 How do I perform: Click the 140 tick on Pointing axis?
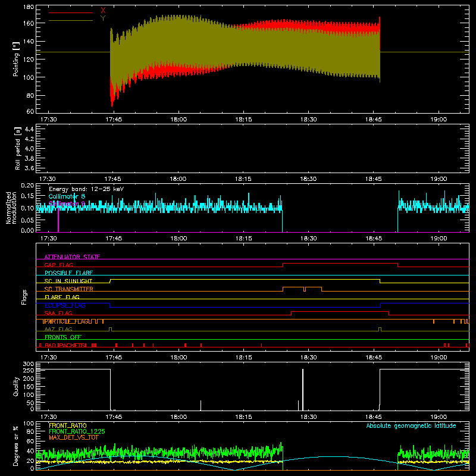[x=29, y=42]
